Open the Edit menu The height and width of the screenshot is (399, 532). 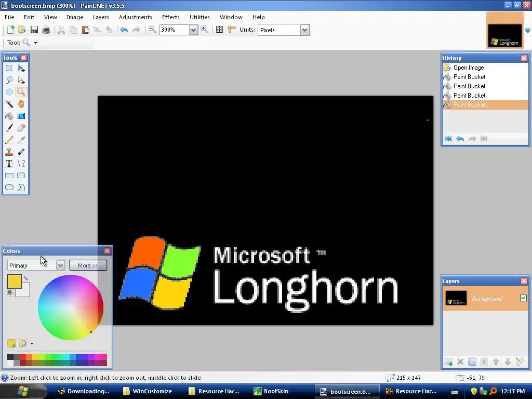tap(29, 17)
